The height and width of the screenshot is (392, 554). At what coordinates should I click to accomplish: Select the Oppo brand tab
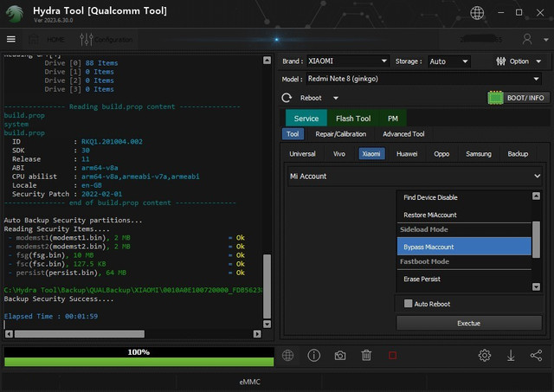click(441, 154)
